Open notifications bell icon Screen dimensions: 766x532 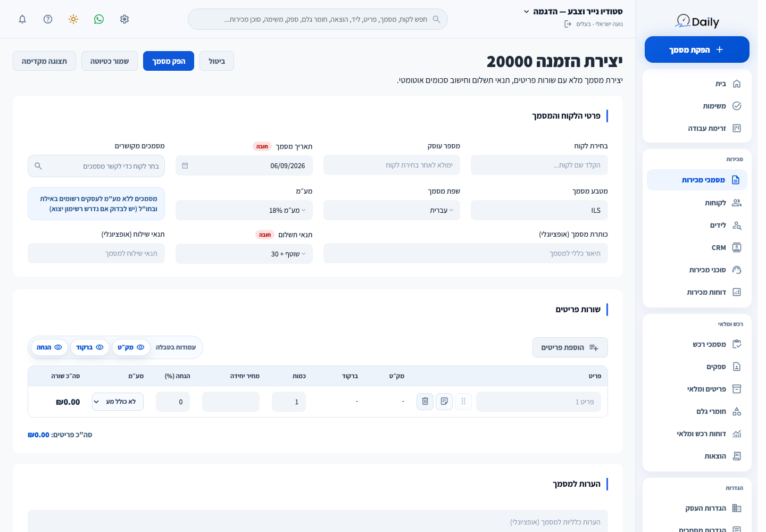22,19
